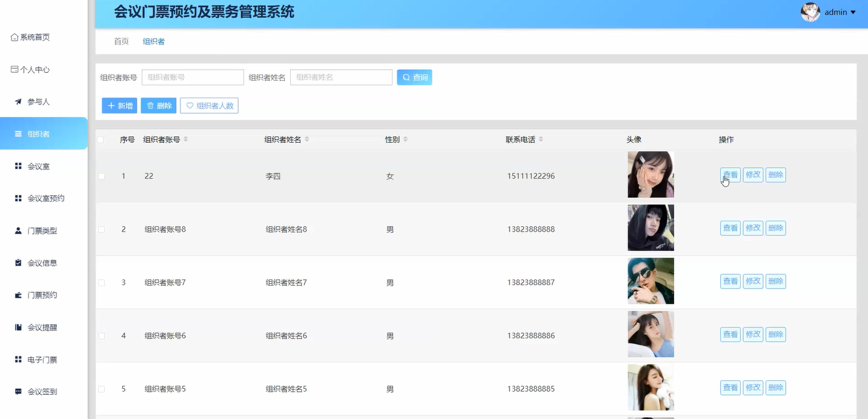Click 组织者 breadcrumb
The image size is (868, 419).
coord(154,42)
